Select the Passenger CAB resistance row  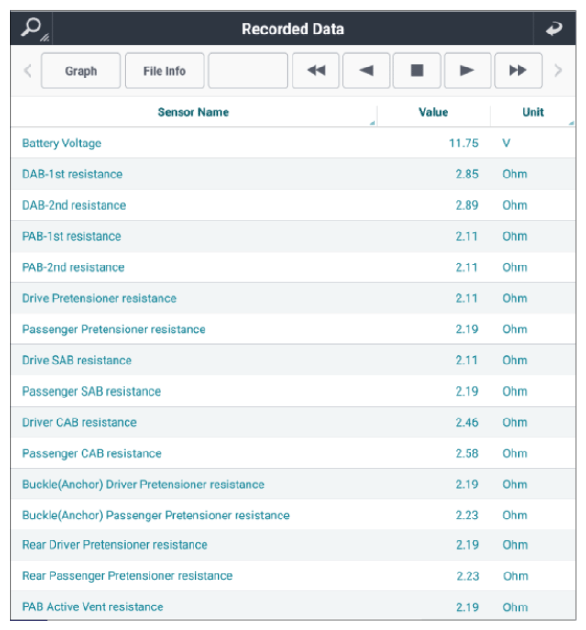293,453
